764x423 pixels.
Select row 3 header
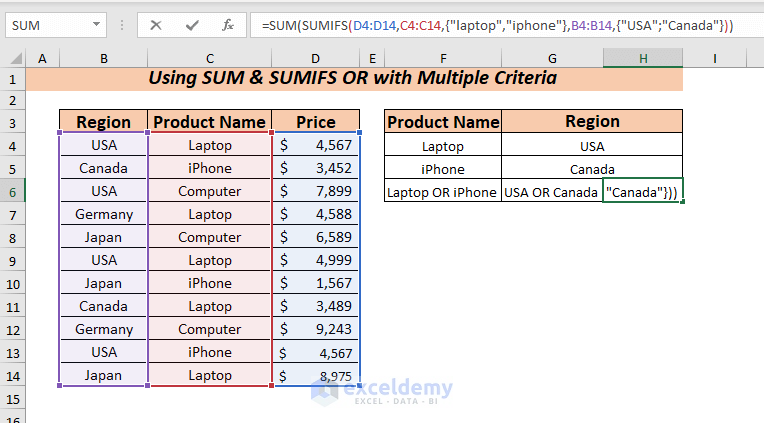pos(13,122)
